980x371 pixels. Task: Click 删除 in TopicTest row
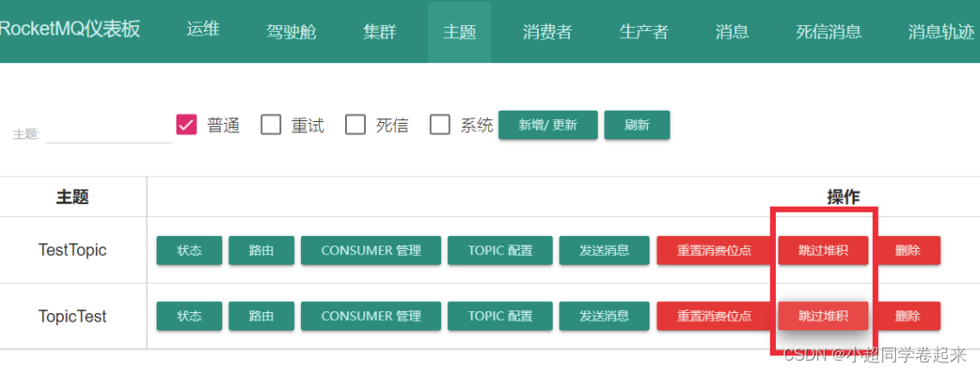coord(907,316)
